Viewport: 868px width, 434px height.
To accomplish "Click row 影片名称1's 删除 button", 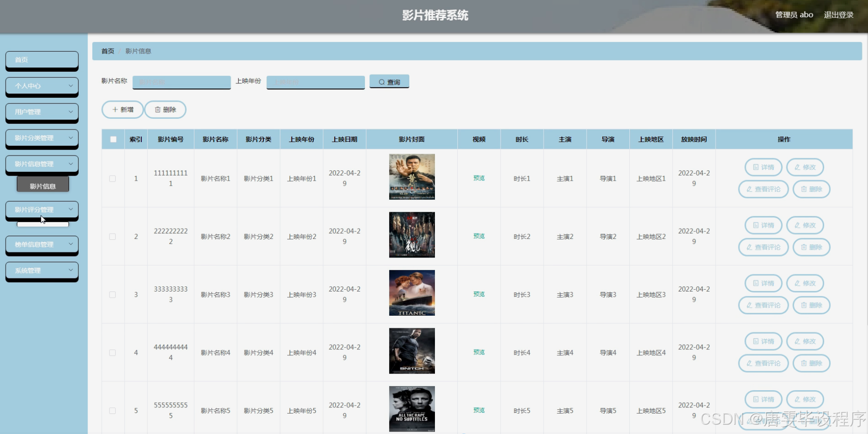I will [812, 189].
